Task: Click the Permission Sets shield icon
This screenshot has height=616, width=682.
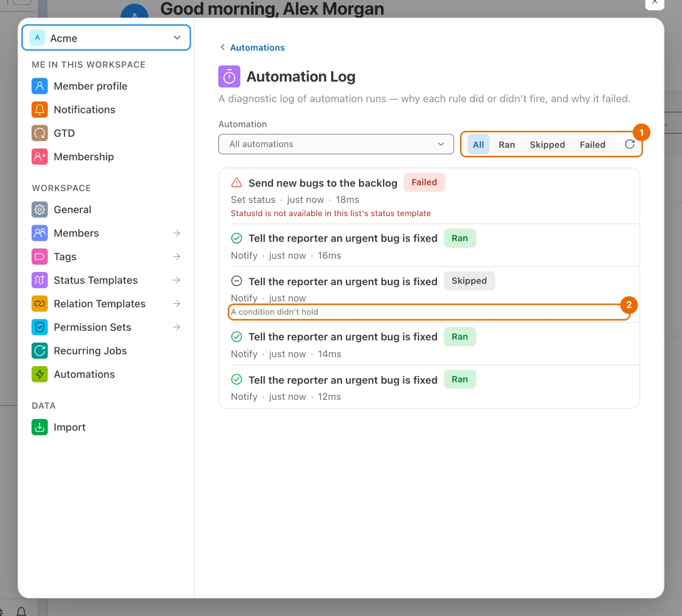Action: (40, 327)
